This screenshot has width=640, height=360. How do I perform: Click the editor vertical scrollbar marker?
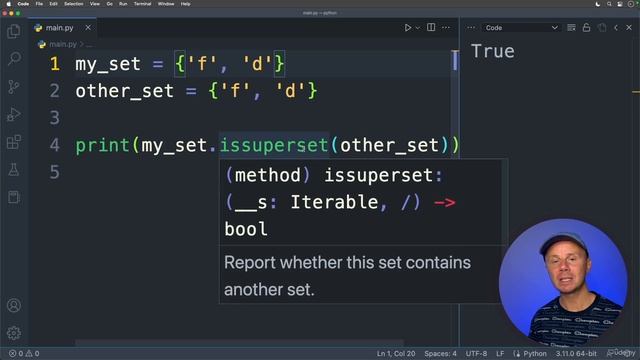[x=455, y=60]
